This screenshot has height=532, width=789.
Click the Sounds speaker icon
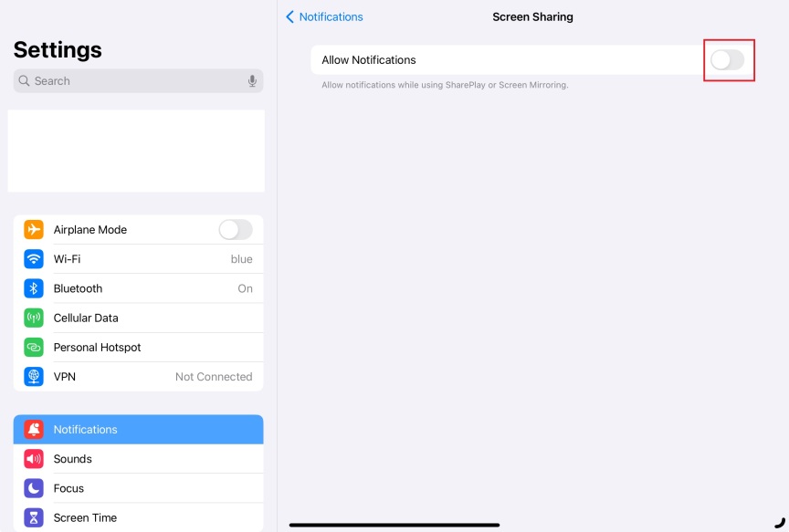pos(34,459)
